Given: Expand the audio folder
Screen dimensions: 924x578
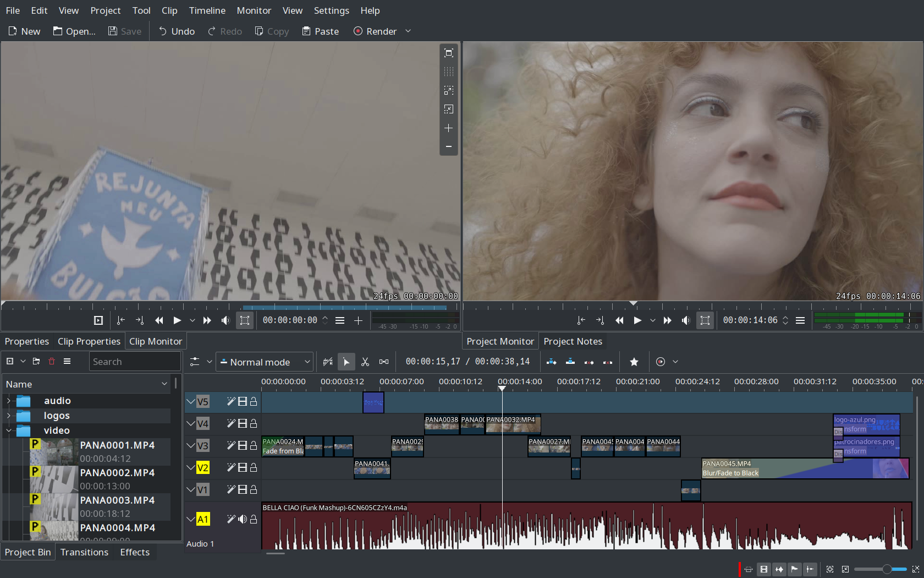Looking at the screenshot, I should [x=8, y=401].
